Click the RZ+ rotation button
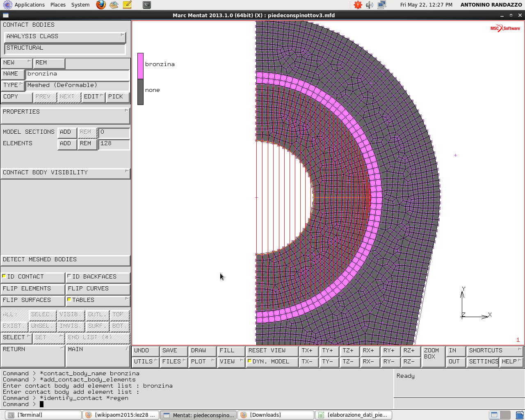This screenshot has width=525, height=420. [x=411, y=351]
